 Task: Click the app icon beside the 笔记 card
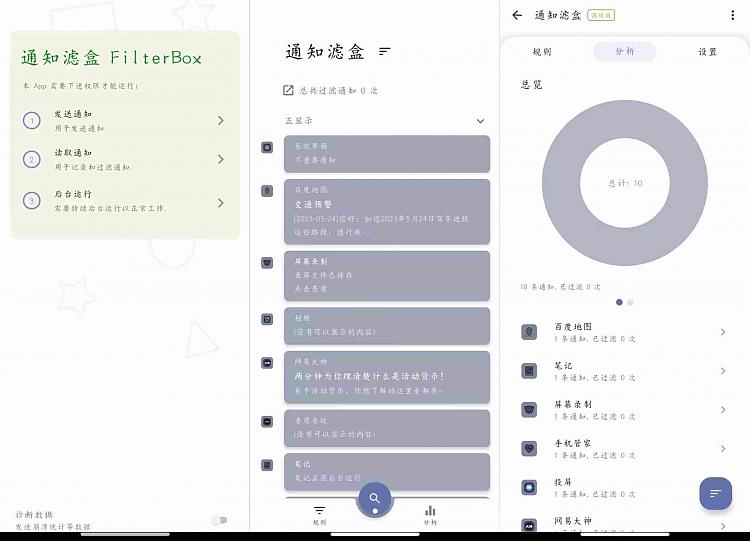point(267,465)
